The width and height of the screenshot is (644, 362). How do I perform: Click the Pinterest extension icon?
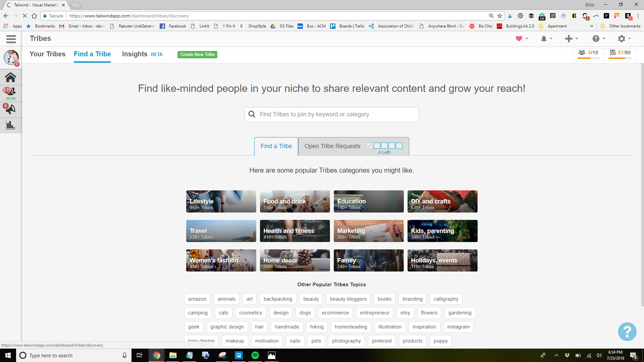point(520,16)
